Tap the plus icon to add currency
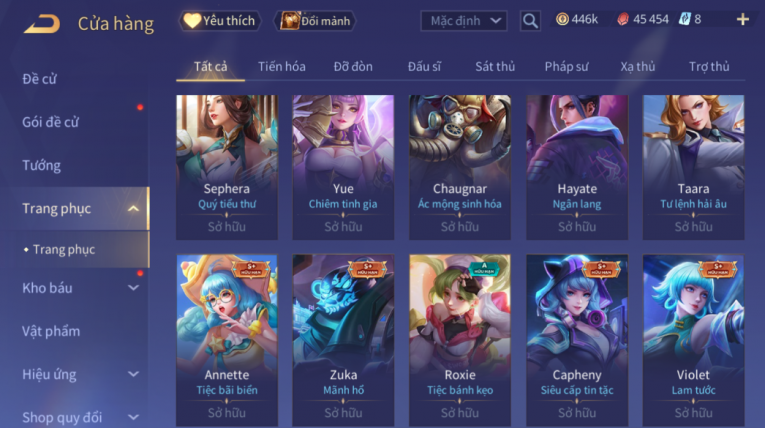 [x=743, y=19]
